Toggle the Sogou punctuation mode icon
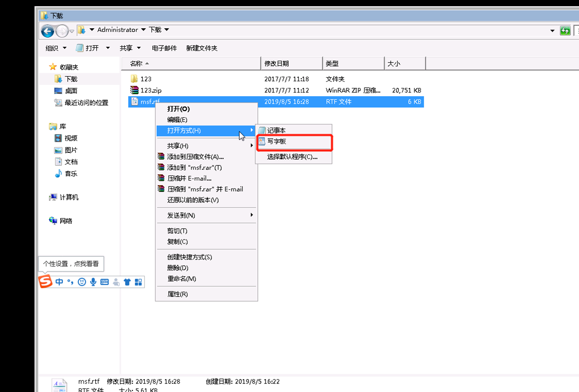 tap(71, 282)
